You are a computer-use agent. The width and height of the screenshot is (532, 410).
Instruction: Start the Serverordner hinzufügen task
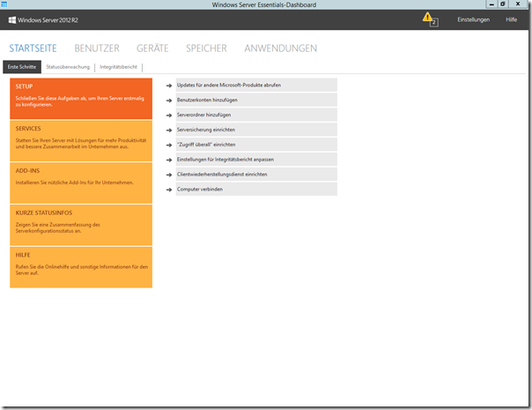click(x=256, y=115)
